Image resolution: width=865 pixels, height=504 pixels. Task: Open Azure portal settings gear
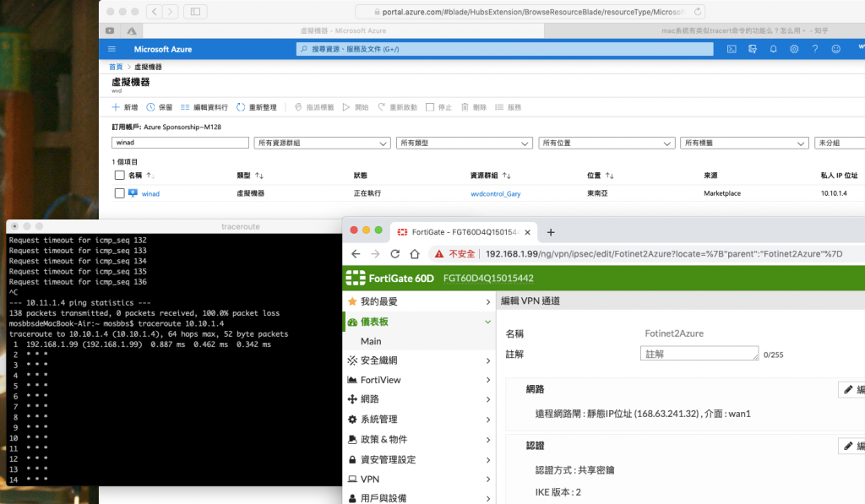794,49
